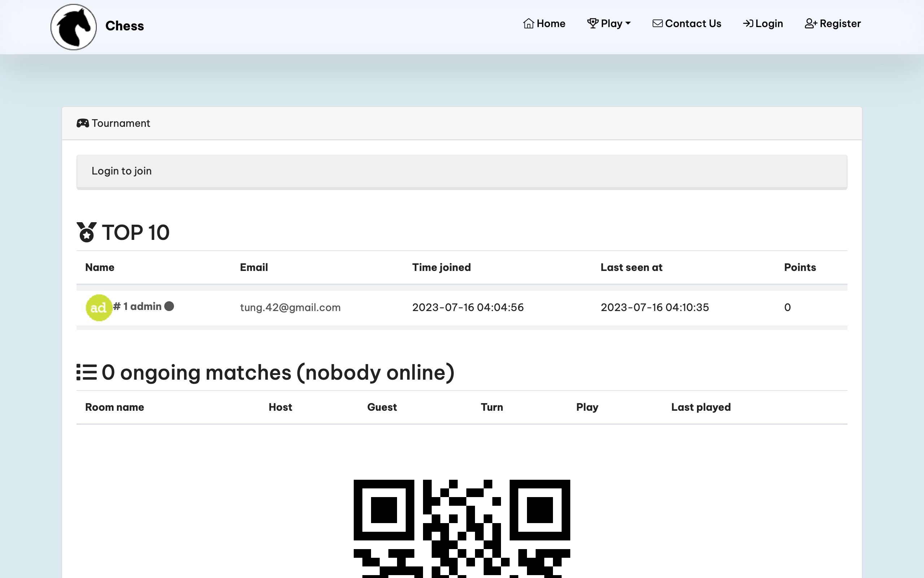
Task: Click the black knight chess logo
Action: [x=74, y=27]
